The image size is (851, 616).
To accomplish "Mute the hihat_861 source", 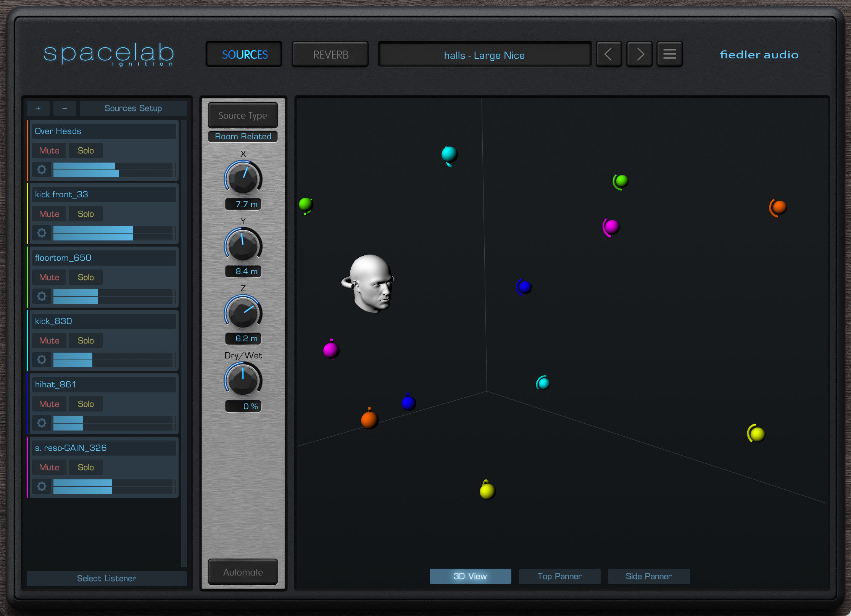I will point(49,404).
